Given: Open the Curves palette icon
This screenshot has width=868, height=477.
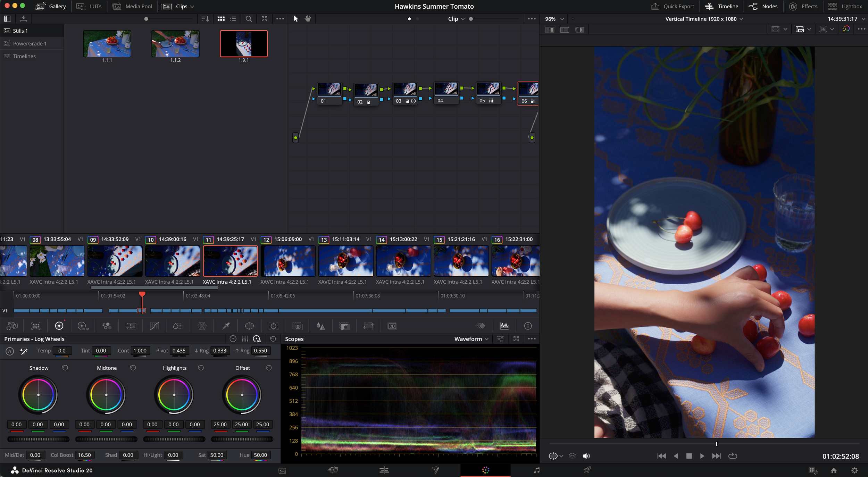Looking at the screenshot, I should (x=155, y=326).
